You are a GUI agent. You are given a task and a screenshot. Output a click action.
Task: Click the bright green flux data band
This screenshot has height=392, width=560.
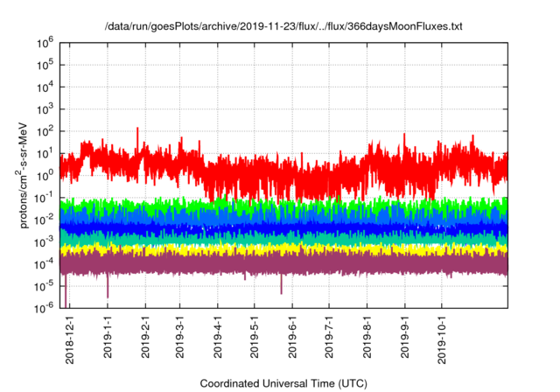pyautogui.click(x=262, y=206)
